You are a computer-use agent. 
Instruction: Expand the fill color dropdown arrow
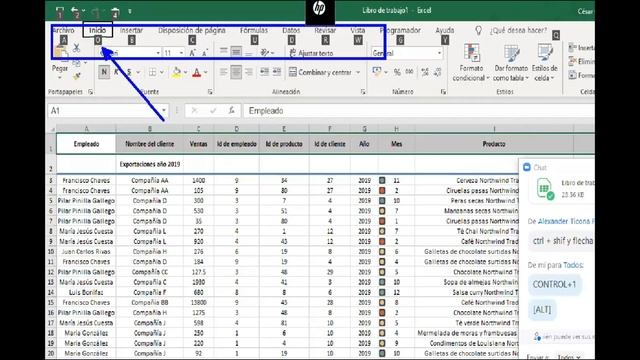pyautogui.click(x=186, y=72)
